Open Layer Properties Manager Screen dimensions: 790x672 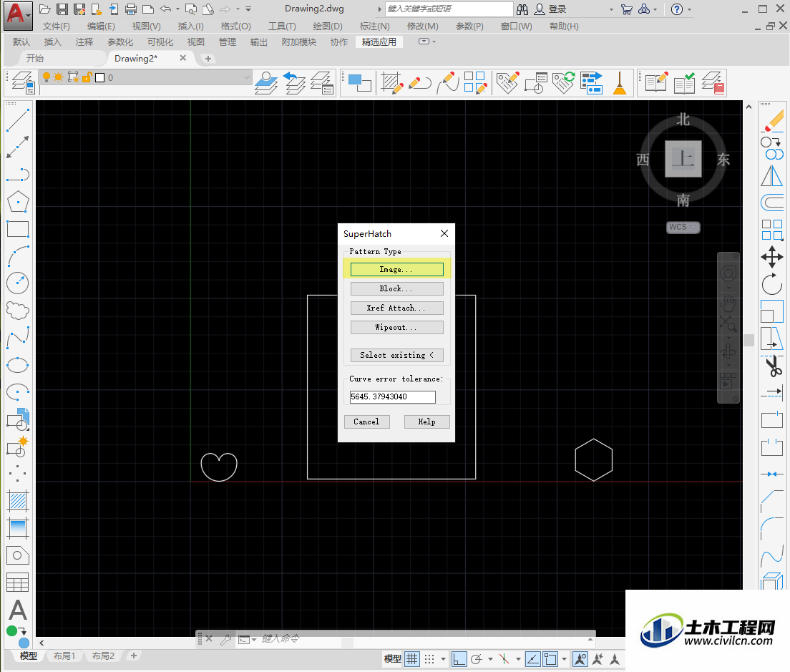coord(23,82)
